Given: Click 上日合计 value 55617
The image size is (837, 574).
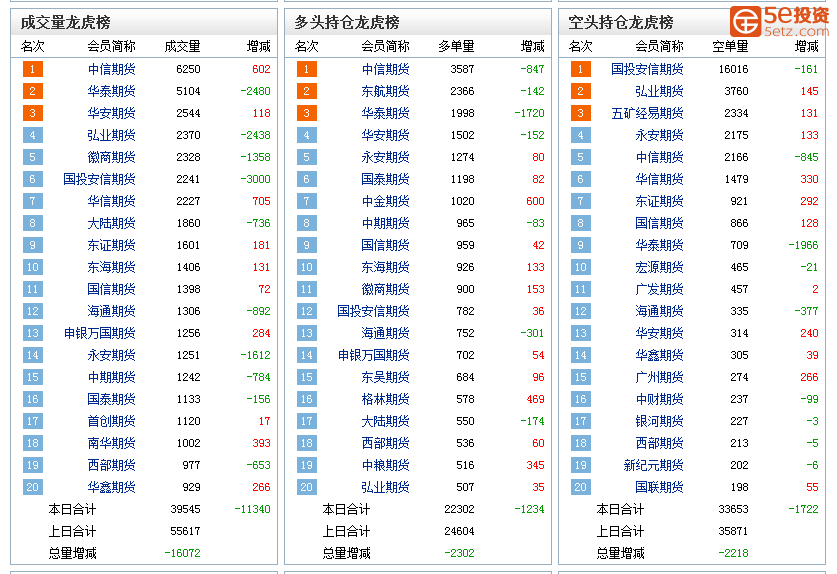Looking at the screenshot, I should 185,531.
